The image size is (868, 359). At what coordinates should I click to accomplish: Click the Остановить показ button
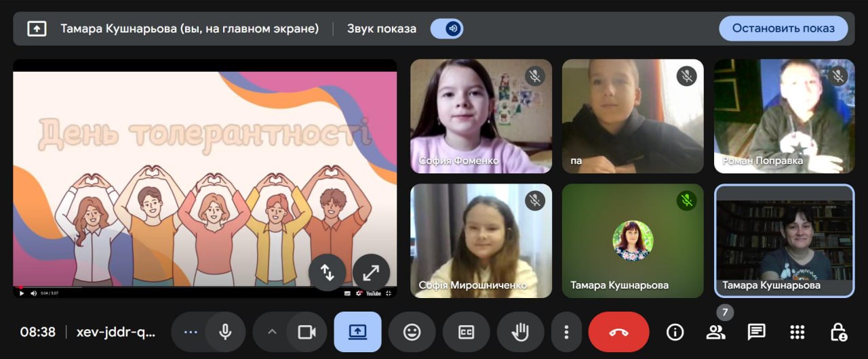(x=783, y=28)
